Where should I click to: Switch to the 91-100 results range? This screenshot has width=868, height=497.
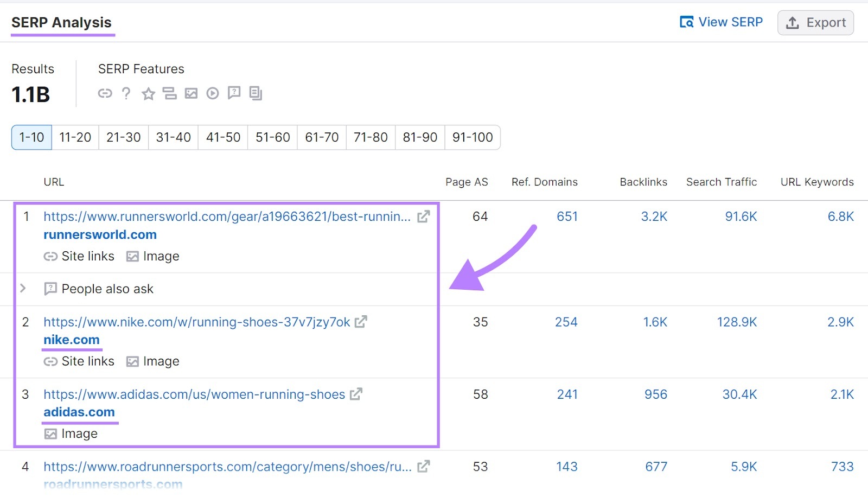473,137
